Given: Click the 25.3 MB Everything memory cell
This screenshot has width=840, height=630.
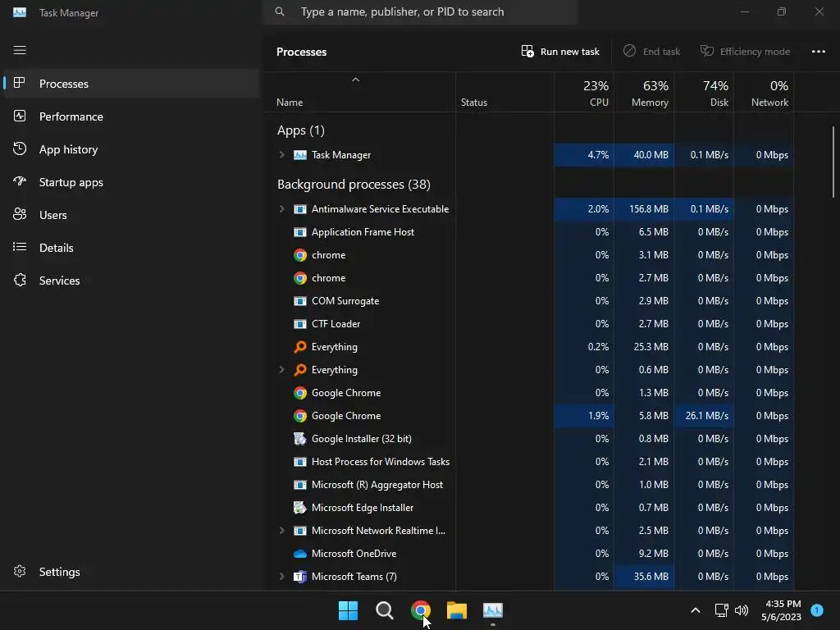Looking at the screenshot, I should click(x=644, y=347).
